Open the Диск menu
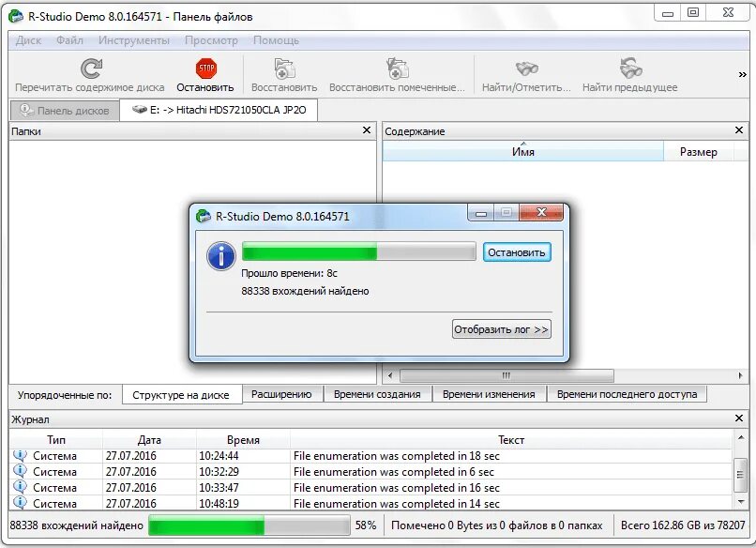Screen dimensions: 756x548 [28, 40]
